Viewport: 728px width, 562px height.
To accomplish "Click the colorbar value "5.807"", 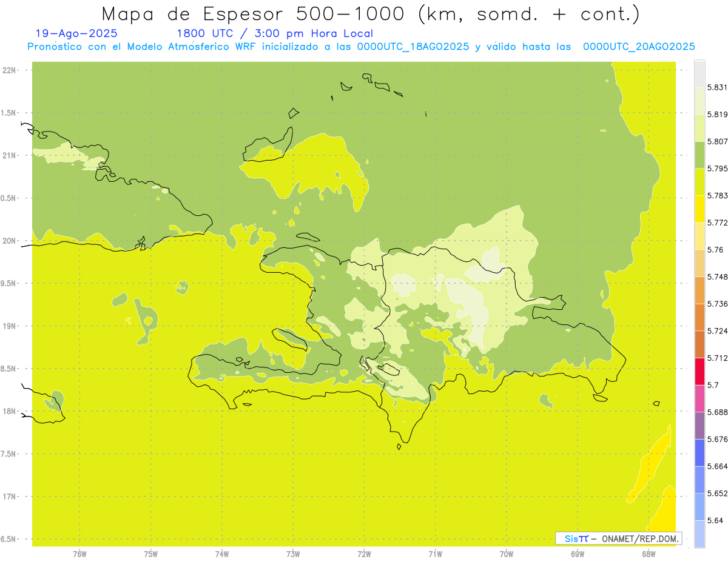I will tap(717, 142).
